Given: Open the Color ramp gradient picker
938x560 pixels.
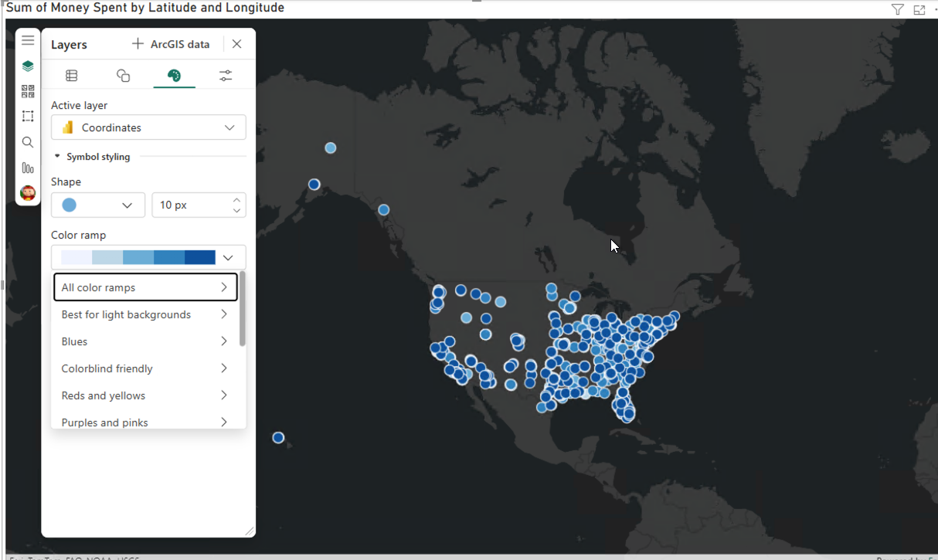Looking at the screenshot, I should pyautogui.click(x=148, y=256).
